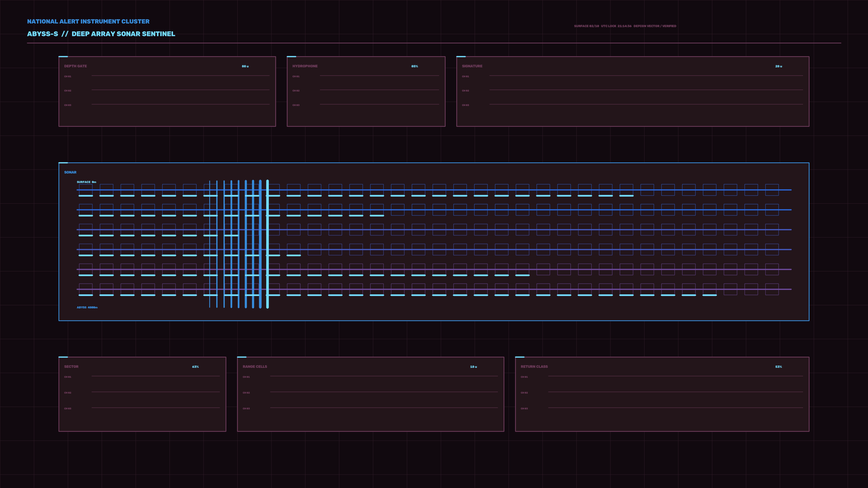Select the RETURN CLASS panel title
Image resolution: width=868 pixels, height=488 pixels.
point(534,366)
